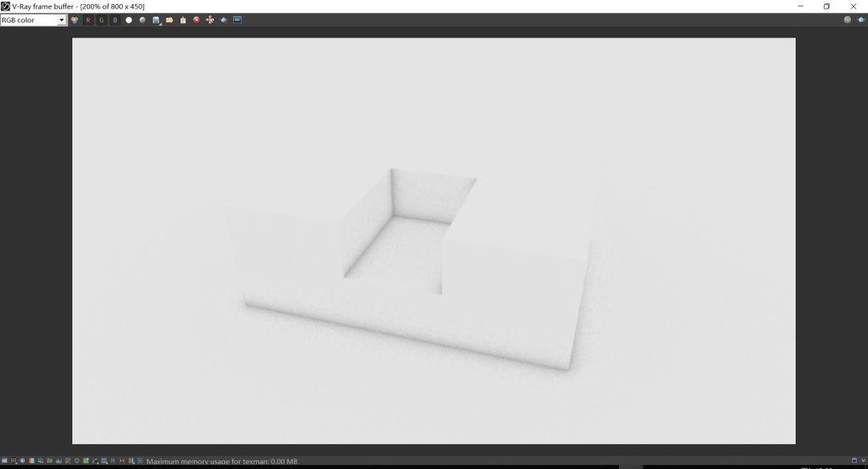Open the VFB history H icon

click(x=113, y=461)
